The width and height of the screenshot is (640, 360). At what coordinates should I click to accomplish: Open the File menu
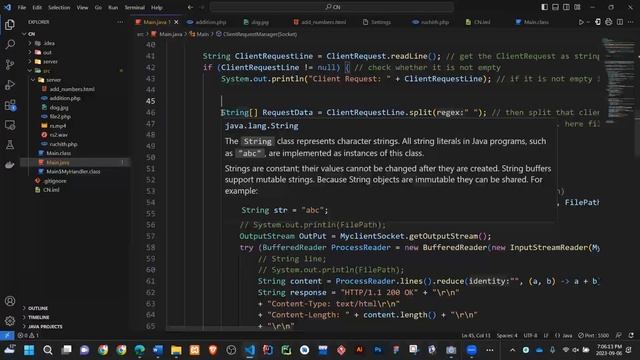point(22,7)
